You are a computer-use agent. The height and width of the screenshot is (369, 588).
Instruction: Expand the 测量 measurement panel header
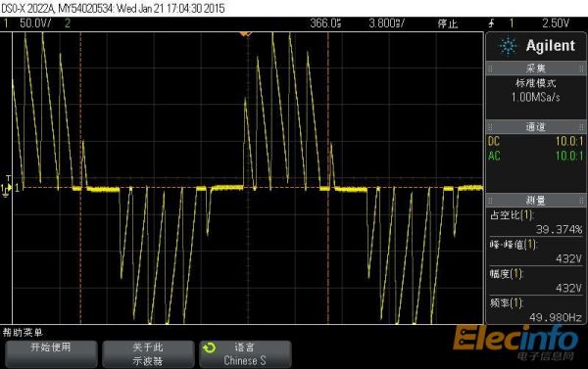click(x=535, y=201)
